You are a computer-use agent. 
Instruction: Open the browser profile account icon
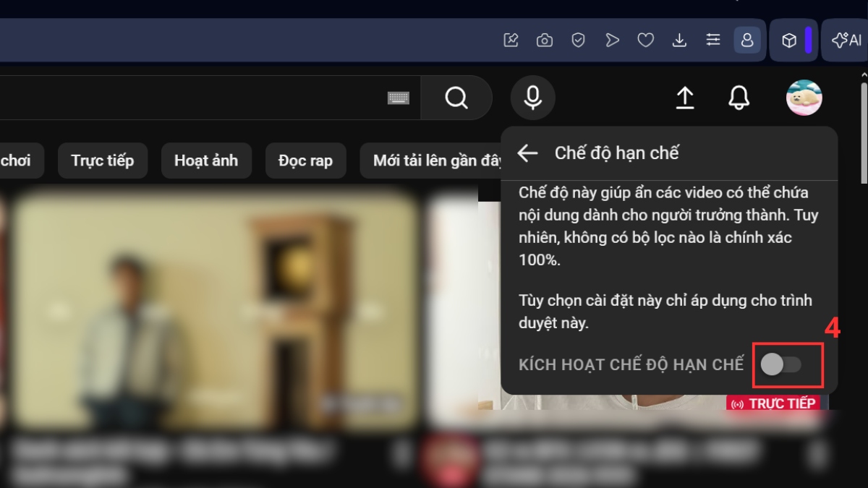pos(746,40)
